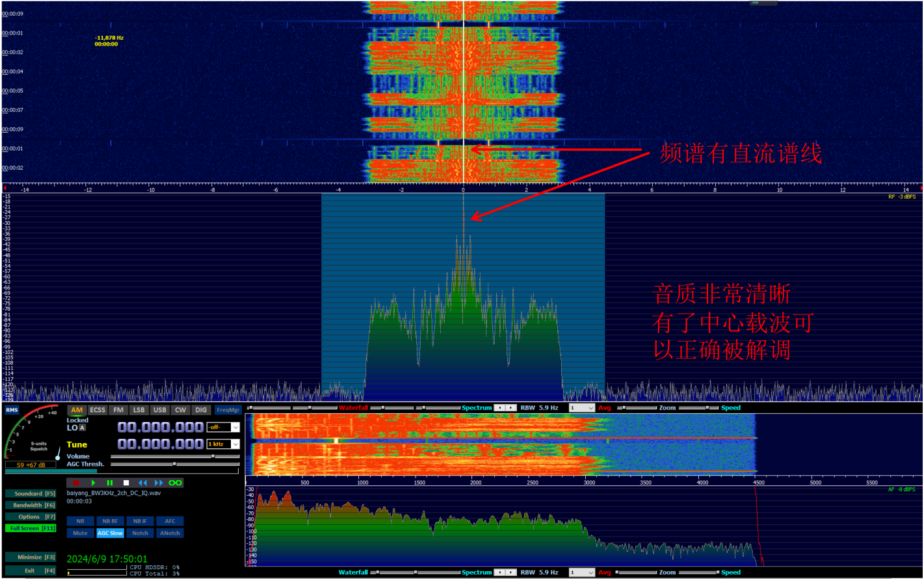Click the RMS meter mode button

pos(12,410)
